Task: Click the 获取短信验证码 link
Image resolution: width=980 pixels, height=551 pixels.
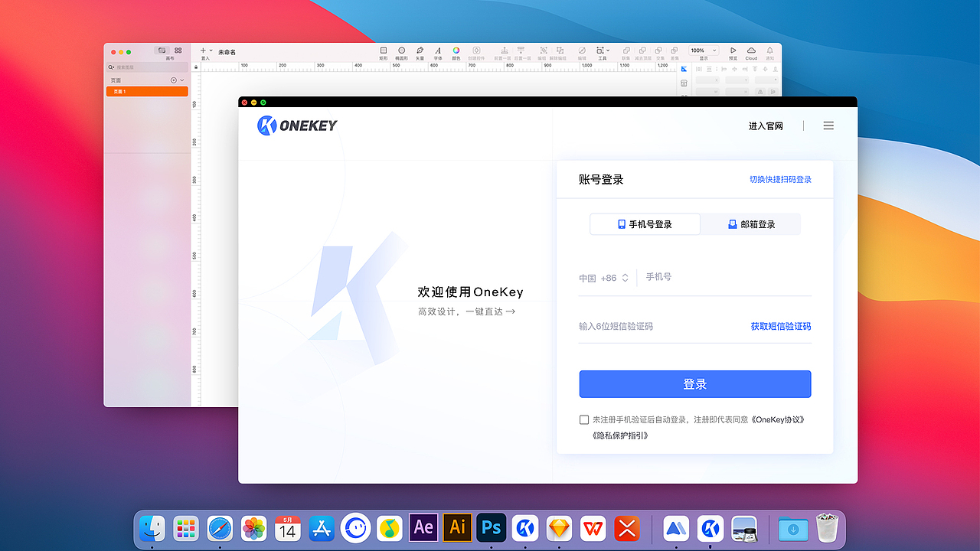Action: (780, 325)
